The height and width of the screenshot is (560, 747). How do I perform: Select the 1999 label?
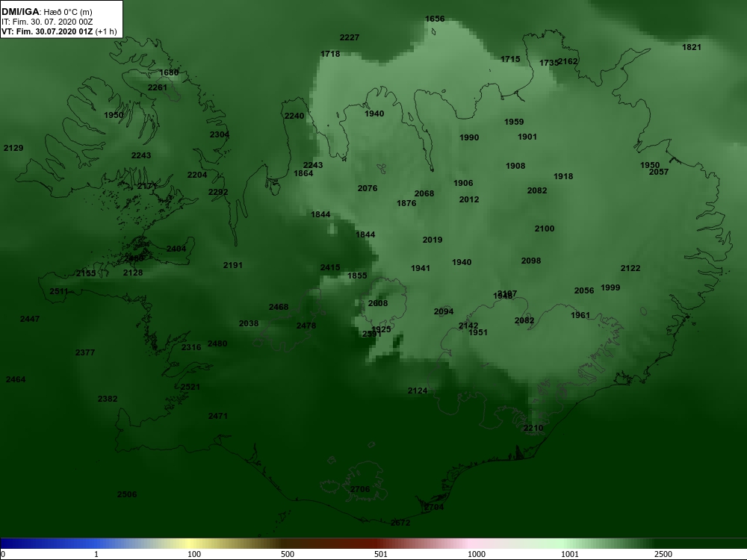click(x=610, y=287)
